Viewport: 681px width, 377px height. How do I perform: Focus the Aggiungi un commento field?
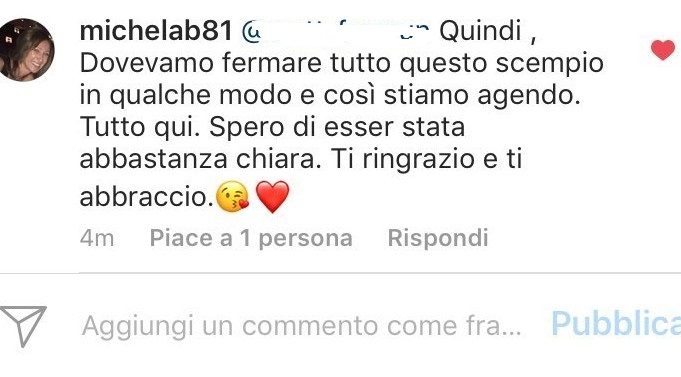click(x=301, y=325)
